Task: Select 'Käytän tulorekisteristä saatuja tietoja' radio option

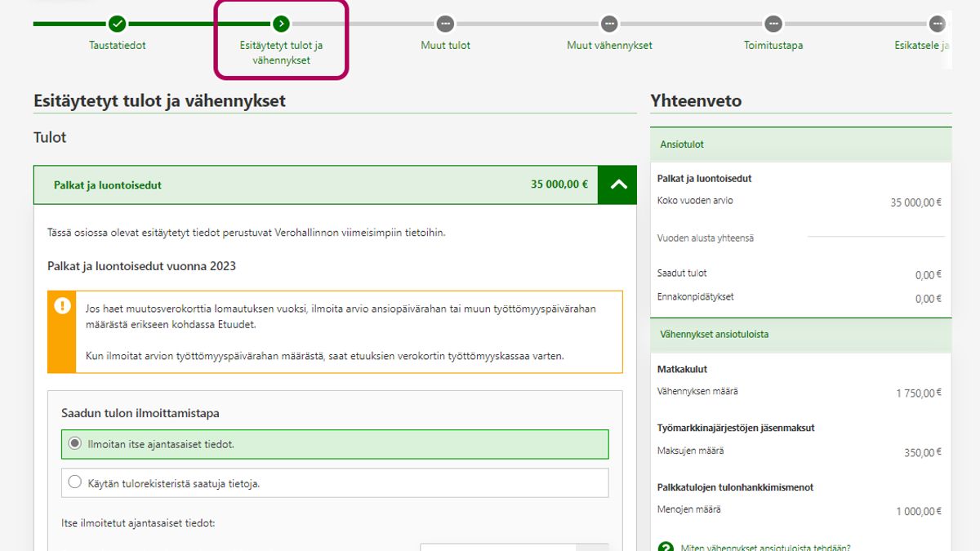Action: 75,482
